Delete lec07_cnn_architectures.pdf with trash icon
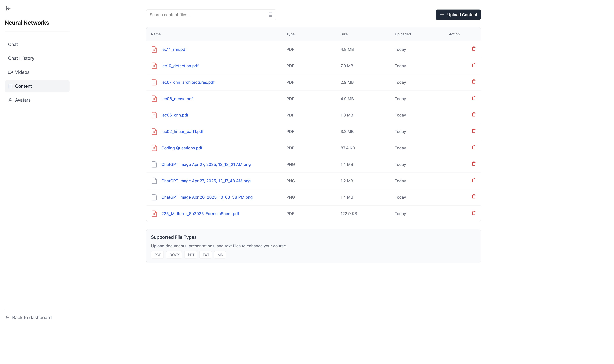This screenshot has height=364, width=614. click(x=473, y=82)
